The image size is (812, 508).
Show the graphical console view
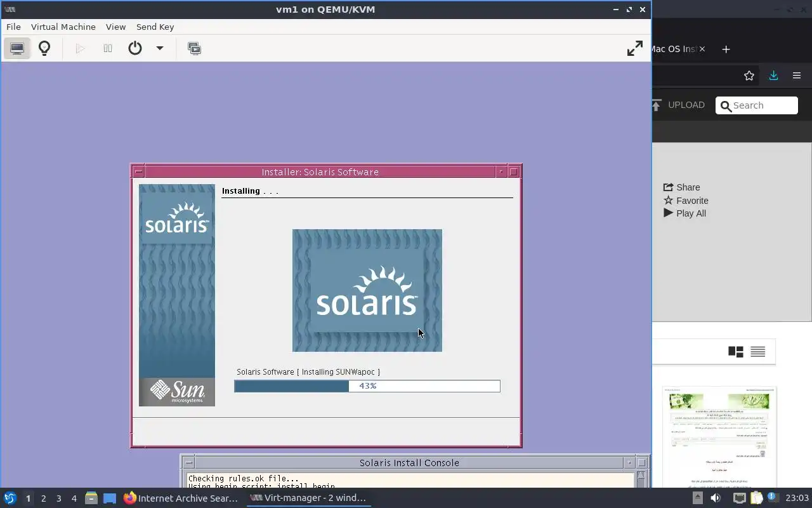17,48
